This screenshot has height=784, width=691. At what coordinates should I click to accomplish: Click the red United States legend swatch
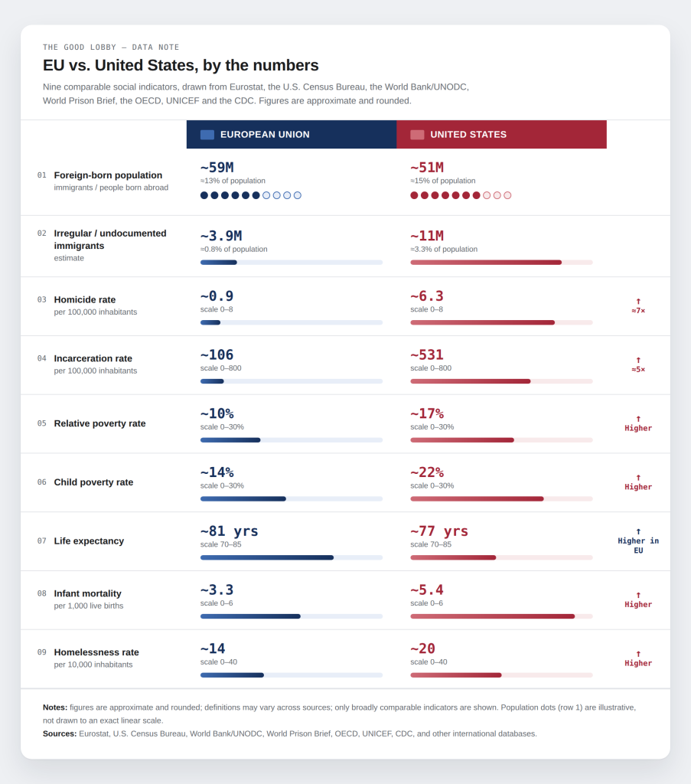tap(417, 135)
